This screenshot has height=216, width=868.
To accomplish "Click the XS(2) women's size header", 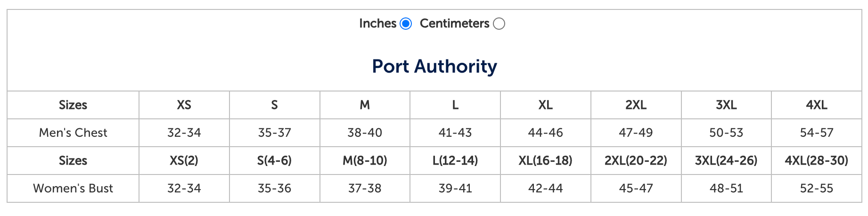I will [184, 160].
